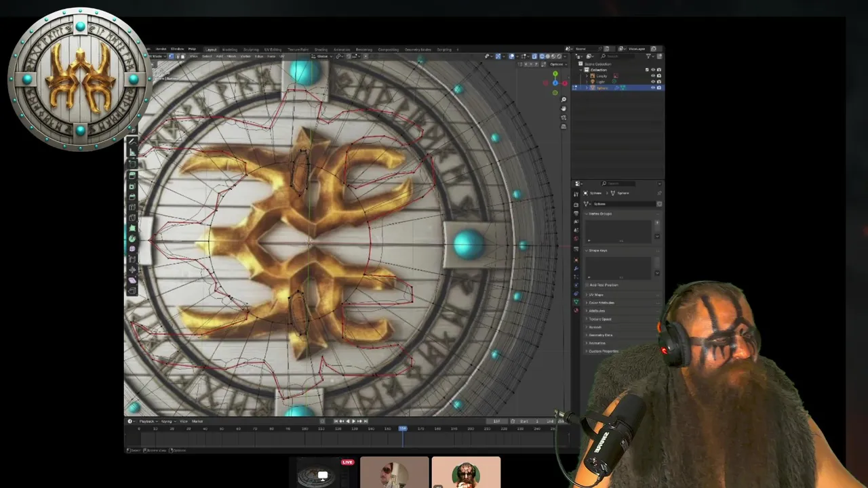Expand the Collection row in outliner
Image resolution: width=868 pixels, height=488 pixels.
pyautogui.click(x=581, y=70)
